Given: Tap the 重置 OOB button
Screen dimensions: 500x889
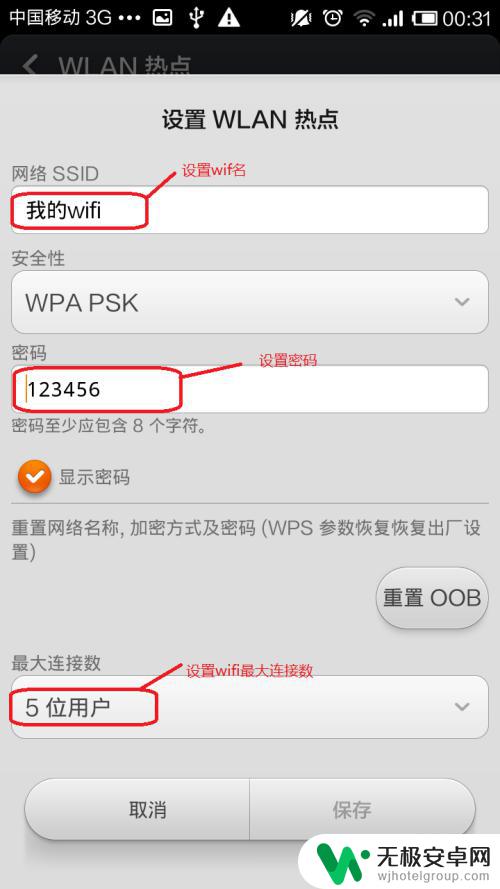Looking at the screenshot, I should click(x=432, y=598).
